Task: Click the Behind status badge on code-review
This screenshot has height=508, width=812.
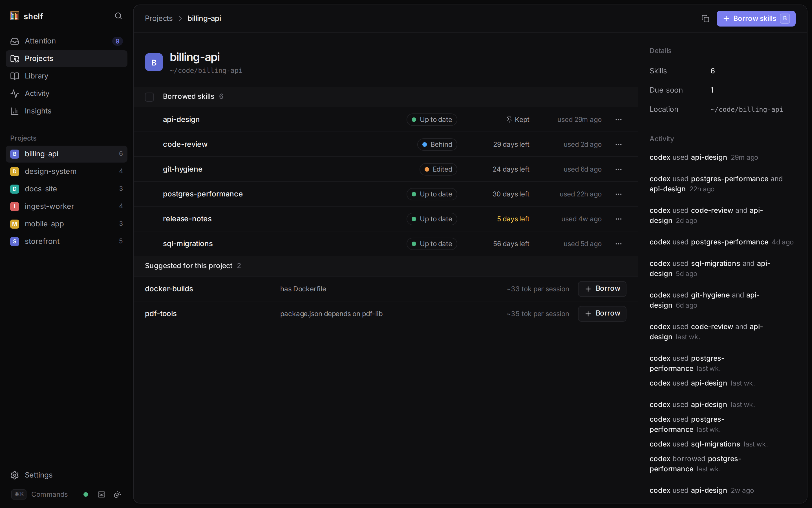Action: pyautogui.click(x=437, y=144)
